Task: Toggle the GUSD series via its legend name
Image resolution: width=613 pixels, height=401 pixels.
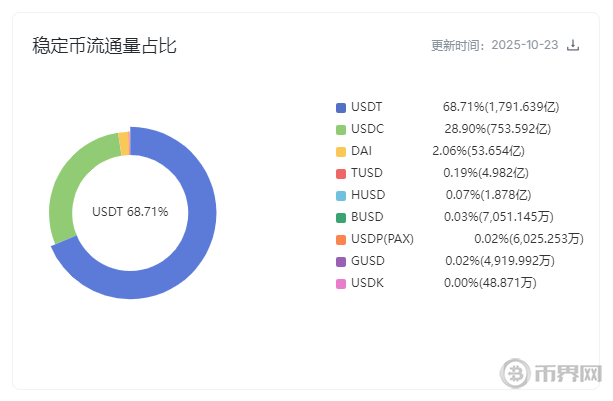Action: point(367,261)
